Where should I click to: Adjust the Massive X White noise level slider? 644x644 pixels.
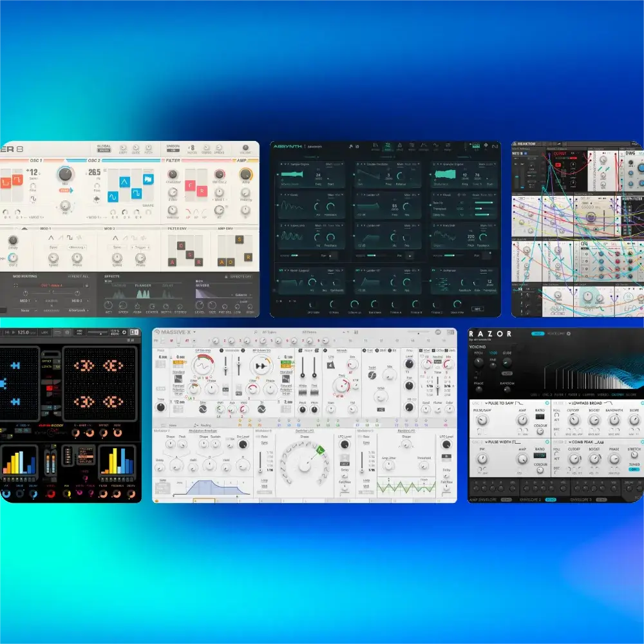click(303, 368)
